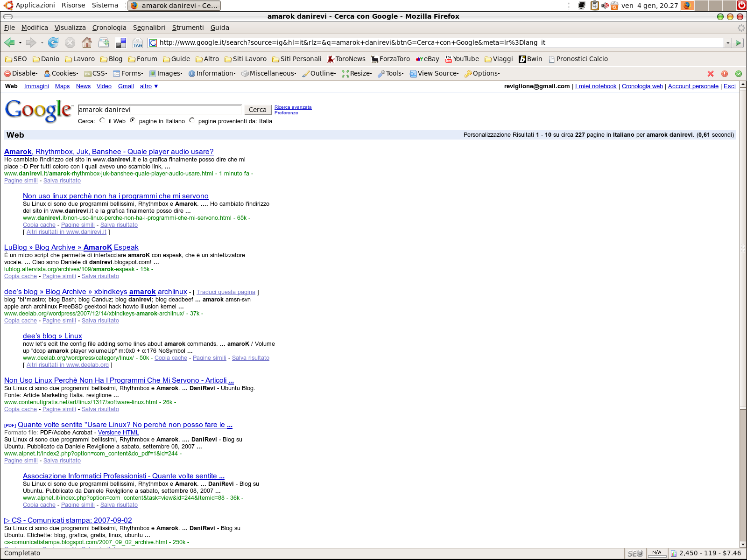Open the Cronologia menu
747x560 pixels.
coord(109,28)
